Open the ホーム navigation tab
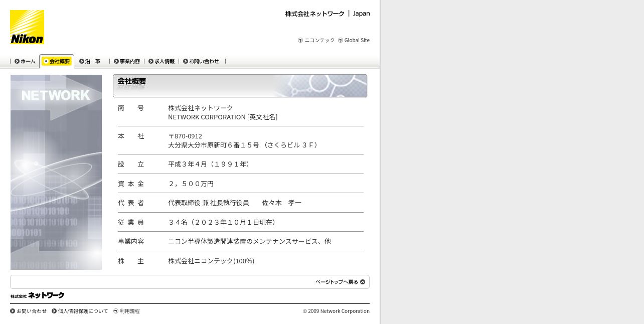 (x=25, y=61)
